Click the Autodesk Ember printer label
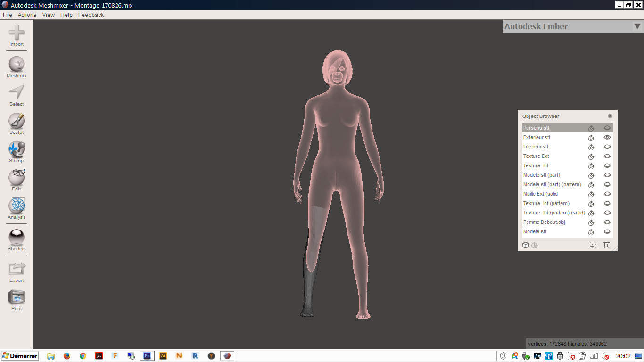644x362 pixels. pyautogui.click(x=536, y=26)
